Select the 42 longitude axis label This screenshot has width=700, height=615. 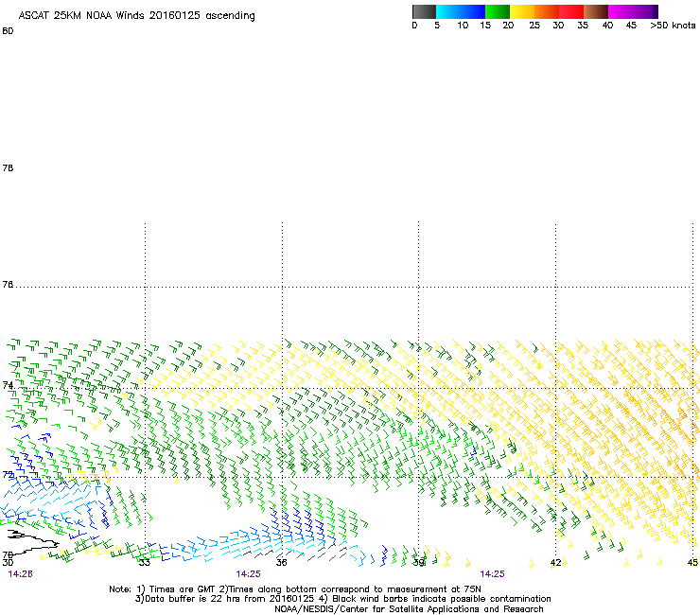pyautogui.click(x=555, y=563)
